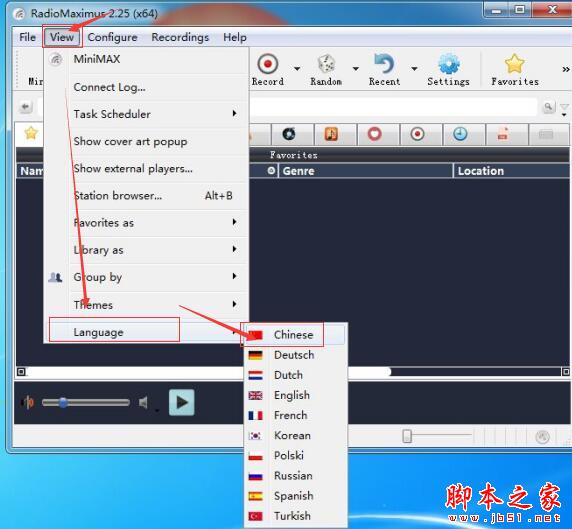Click the scrollbar left end button
The width and height of the screenshot is (572, 529).
21,372
